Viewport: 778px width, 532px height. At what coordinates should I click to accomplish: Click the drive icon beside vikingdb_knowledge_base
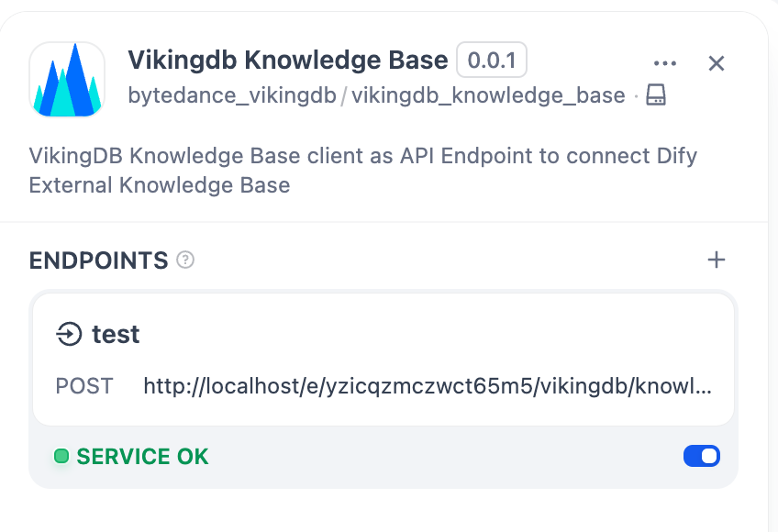click(x=655, y=94)
